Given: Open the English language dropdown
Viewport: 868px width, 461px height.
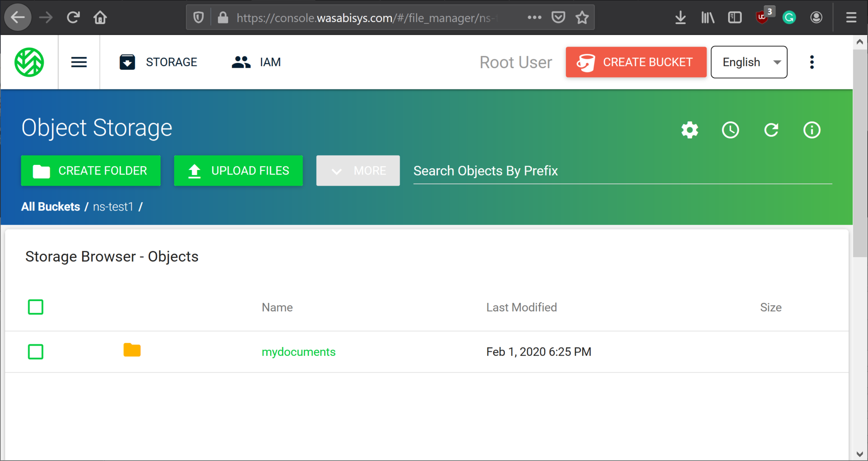Looking at the screenshot, I should click(x=749, y=62).
